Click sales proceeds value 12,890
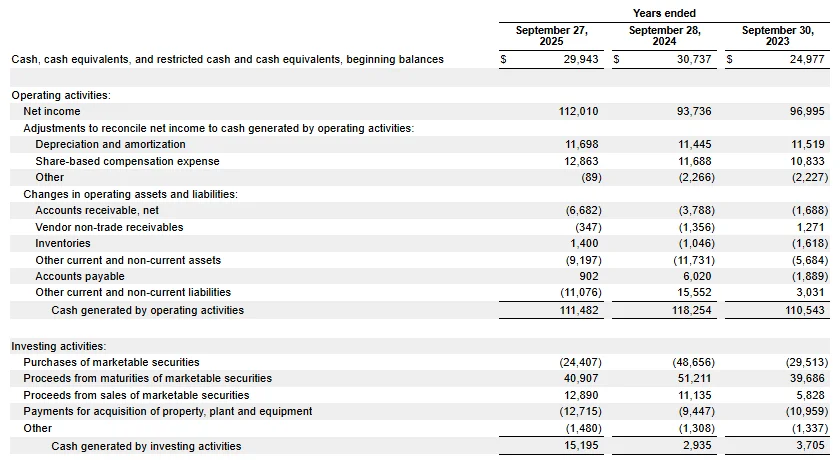Viewport: 840px width, 460px height. 581,396
